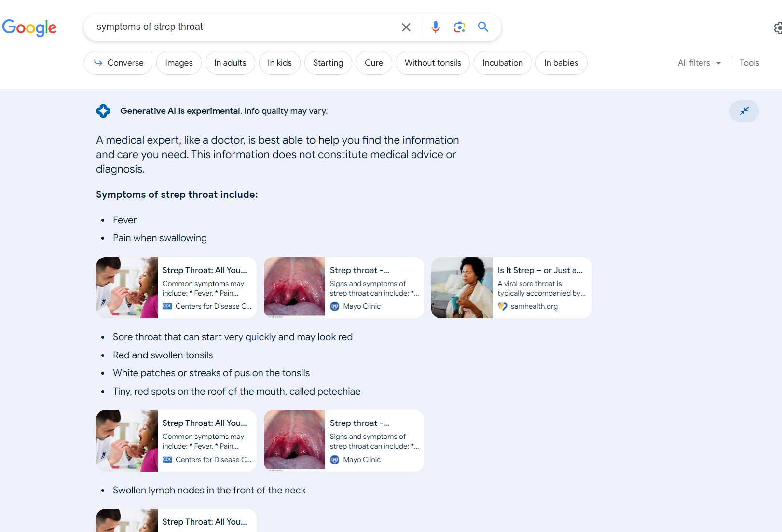782x532 pixels.
Task: Select the In babies filter chip
Action: [x=561, y=63]
